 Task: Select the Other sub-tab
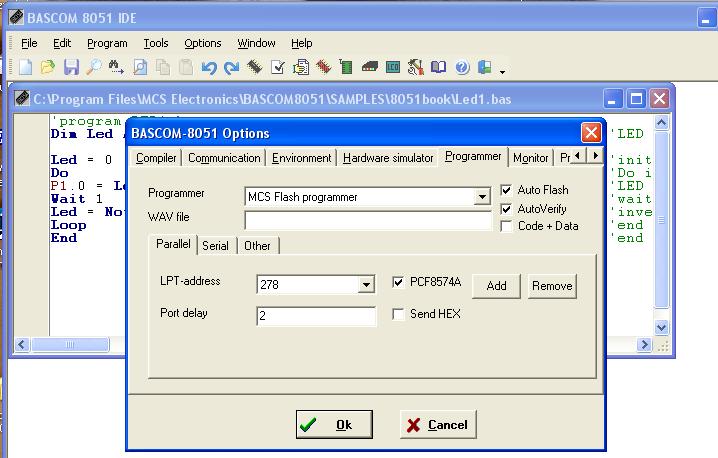pos(257,246)
